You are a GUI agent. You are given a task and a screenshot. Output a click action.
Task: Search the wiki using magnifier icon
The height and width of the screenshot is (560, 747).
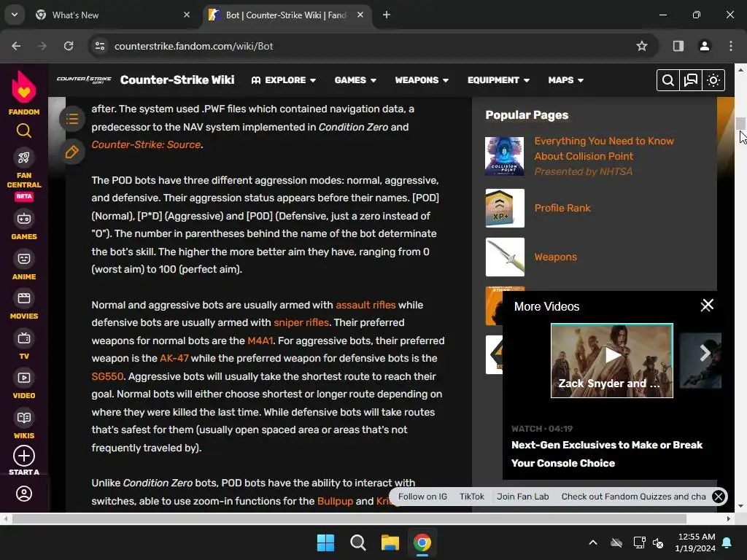[x=668, y=80]
